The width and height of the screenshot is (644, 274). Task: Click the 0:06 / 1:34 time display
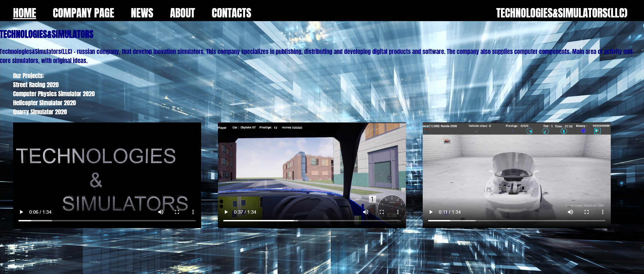[40, 212]
